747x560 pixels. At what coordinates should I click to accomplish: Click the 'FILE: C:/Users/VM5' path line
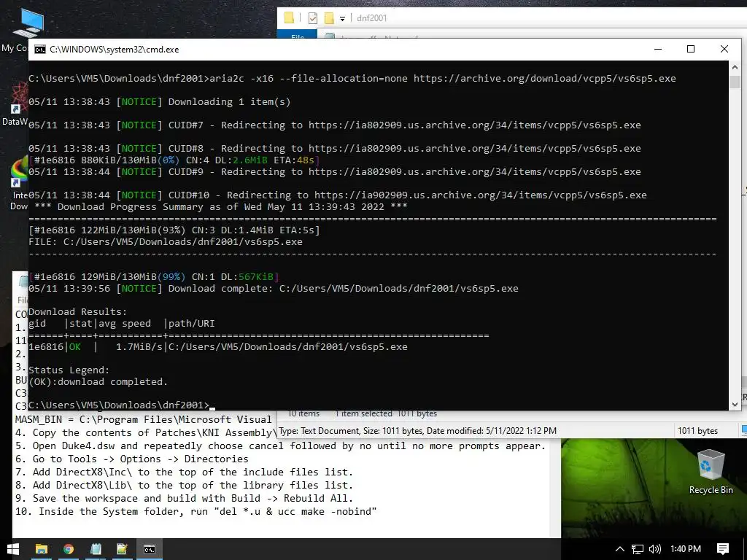coord(166,242)
